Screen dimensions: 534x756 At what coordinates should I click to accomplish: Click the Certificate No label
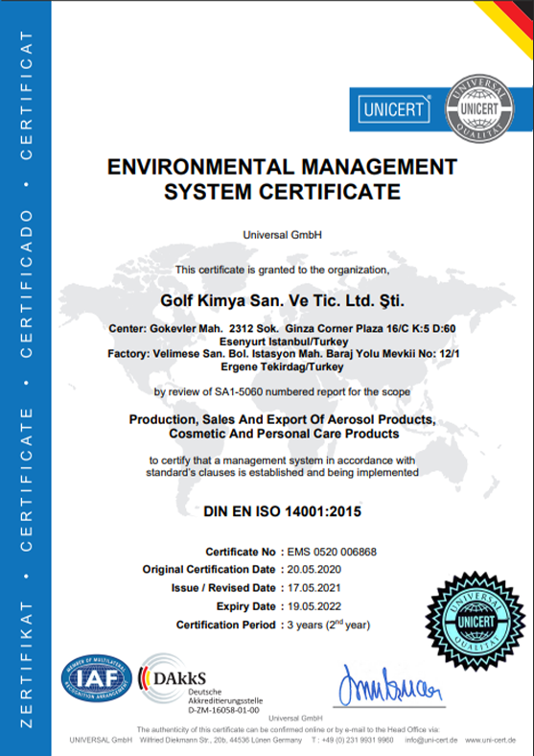pyautogui.click(x=241, y=552)
